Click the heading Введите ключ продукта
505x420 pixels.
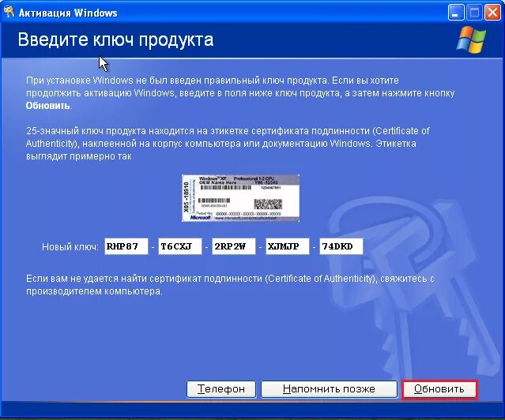click(x=115, y=40)
